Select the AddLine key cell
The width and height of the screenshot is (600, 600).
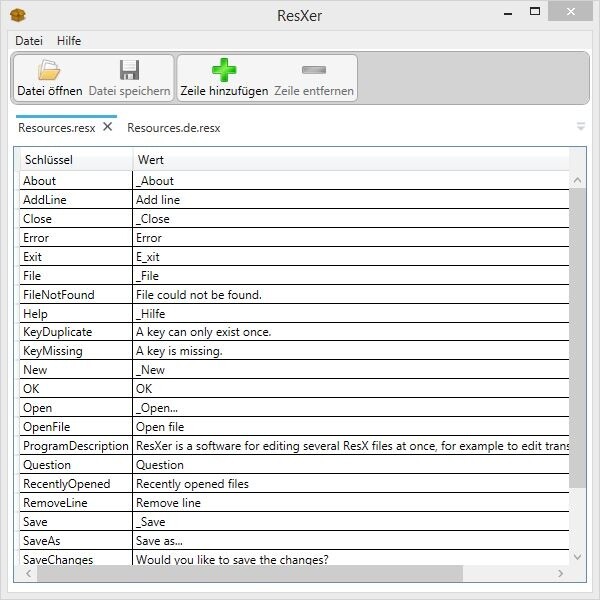pyautogui.click(x=76, y=199)
